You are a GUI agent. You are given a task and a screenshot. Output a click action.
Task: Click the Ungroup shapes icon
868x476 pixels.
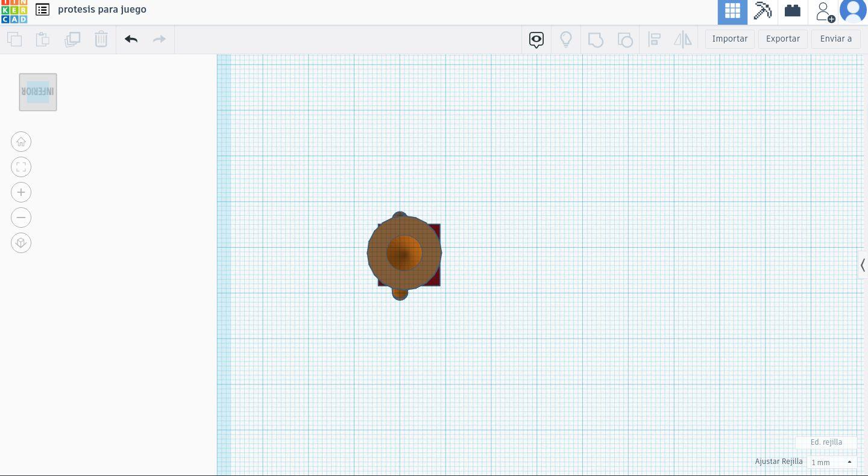625,40
